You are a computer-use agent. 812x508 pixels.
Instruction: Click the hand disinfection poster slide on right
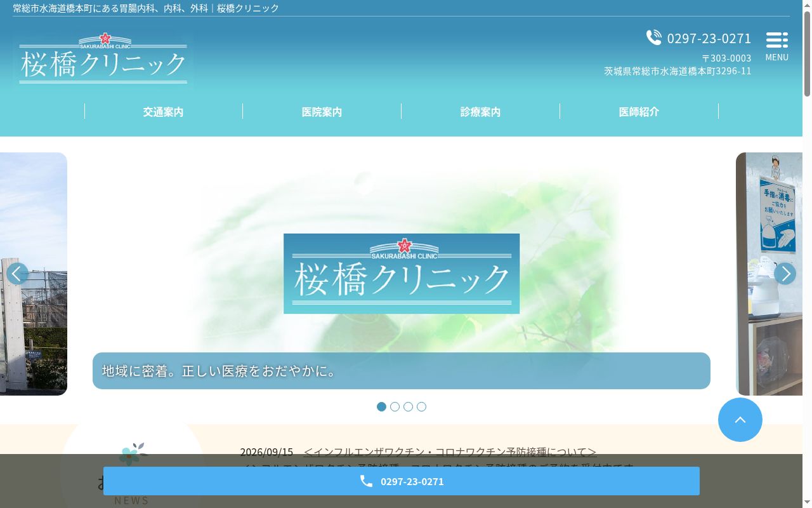(x=769, y=274)
